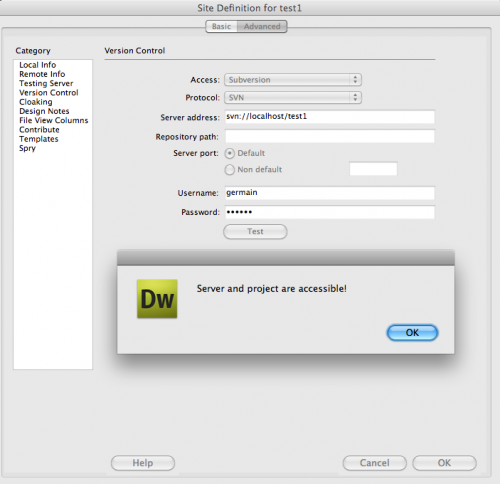
Task: Switch to the Advanced tab
Action: coord(262,26)
